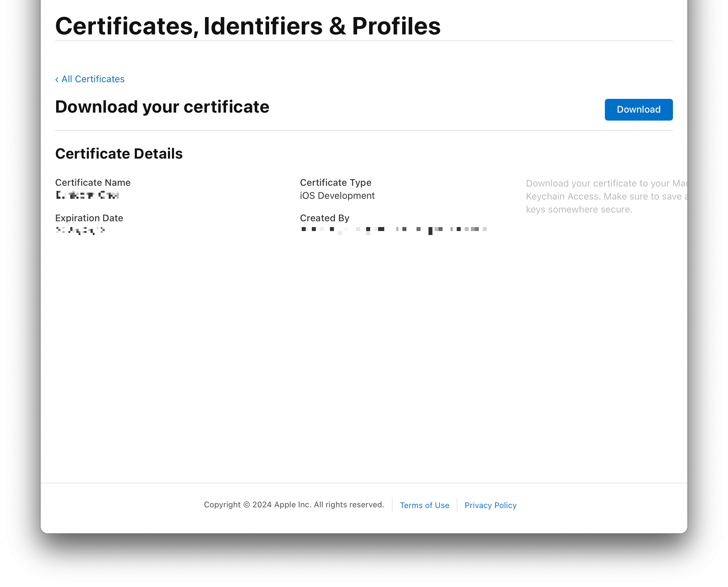728x587 pixels.
Task: Click the Certificate Details heading
Action: tap(119, 154)
